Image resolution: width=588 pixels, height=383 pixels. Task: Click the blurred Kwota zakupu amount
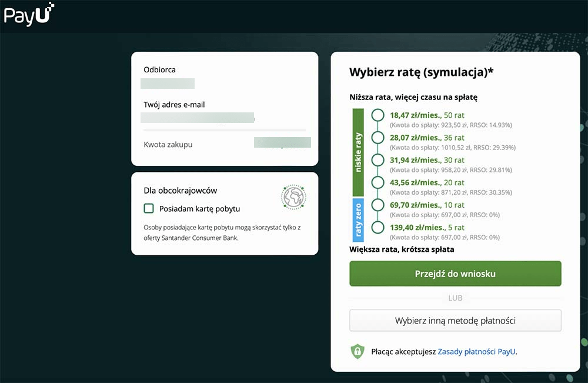point(282,142)
